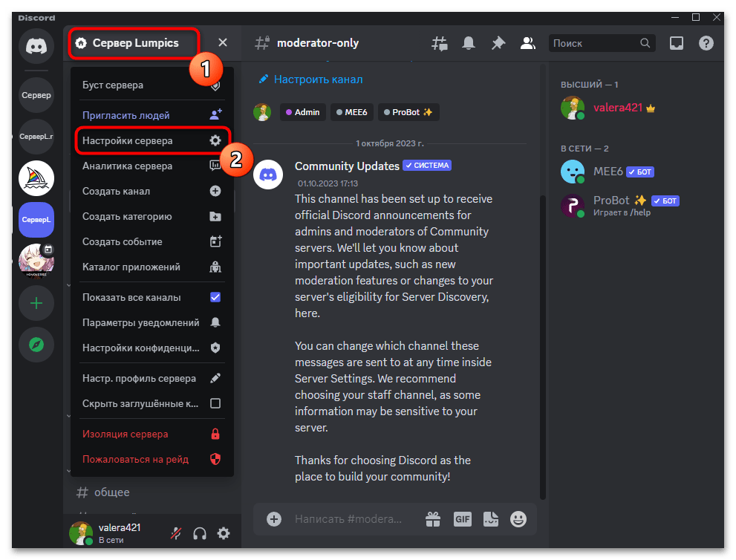Open the gift Nitro icon
736x560 pixels.
(432, 518)
